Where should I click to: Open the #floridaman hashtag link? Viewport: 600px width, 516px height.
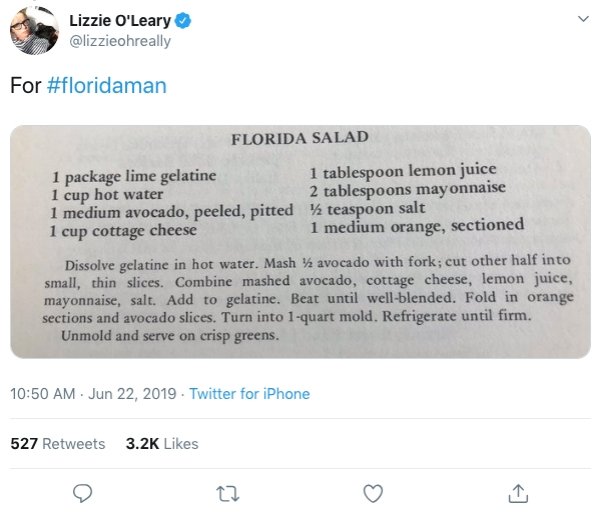pos(107,85)
